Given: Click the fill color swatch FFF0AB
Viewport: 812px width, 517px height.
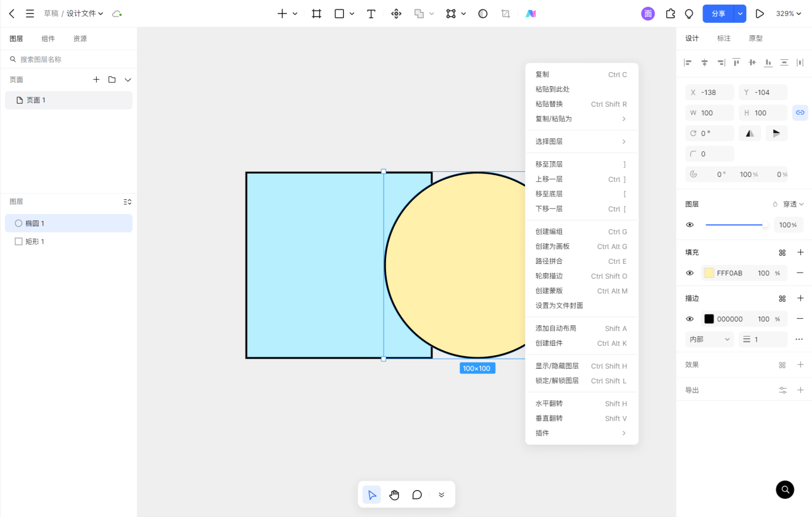Looking at the screenshot, I should tap(709, 273).
